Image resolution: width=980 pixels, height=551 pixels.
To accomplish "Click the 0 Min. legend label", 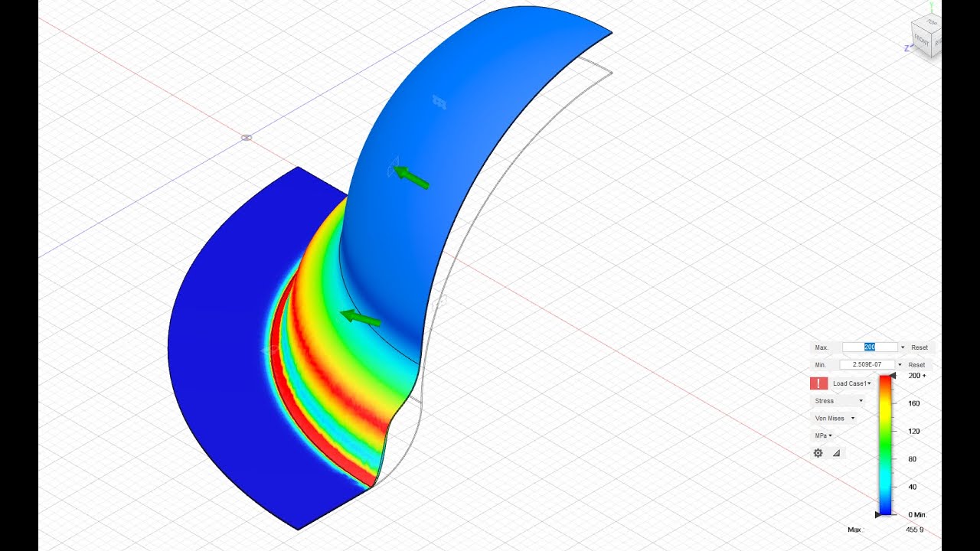I will tap(917, 514).
